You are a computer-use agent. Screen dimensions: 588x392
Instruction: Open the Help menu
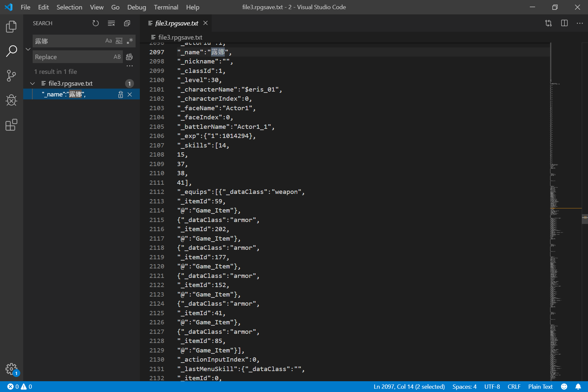pos(193,7)
